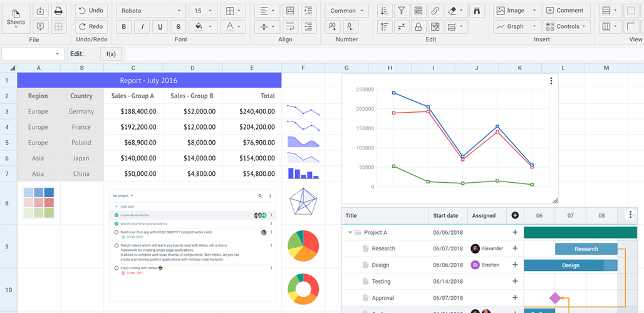Viewport: 644px width, 313px height.
Task: Click the print icon in File group
Action: pyautogui.click(x=58, y=11)
